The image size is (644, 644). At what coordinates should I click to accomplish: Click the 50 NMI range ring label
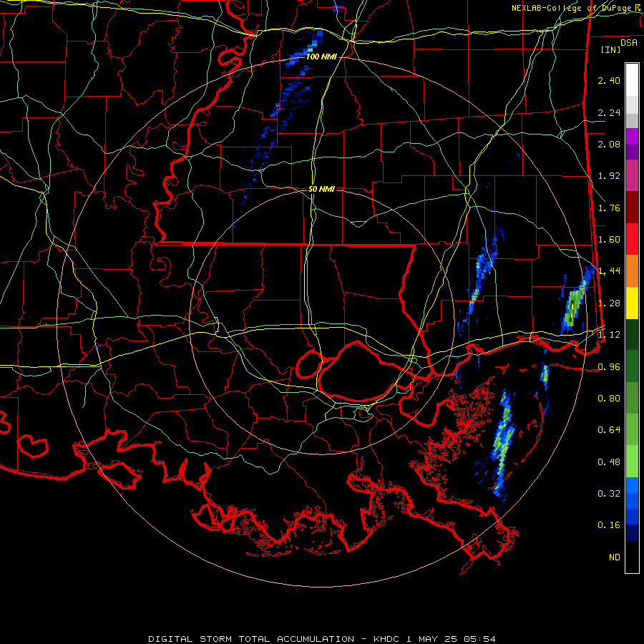click(x=321, y=189)
